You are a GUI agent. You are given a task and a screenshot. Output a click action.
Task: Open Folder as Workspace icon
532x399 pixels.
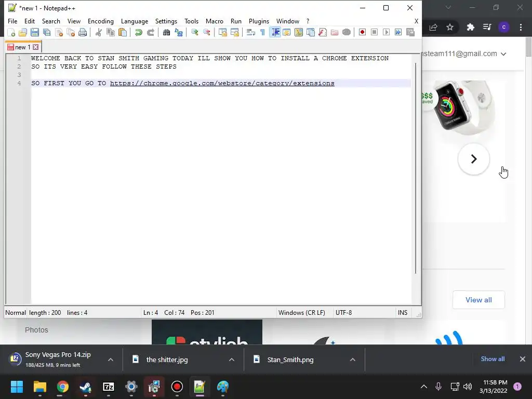tap(335, 32)
